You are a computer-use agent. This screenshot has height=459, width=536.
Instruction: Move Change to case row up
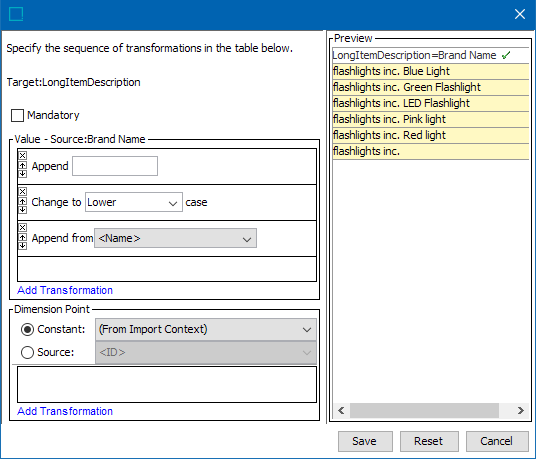tap(23, 201)
